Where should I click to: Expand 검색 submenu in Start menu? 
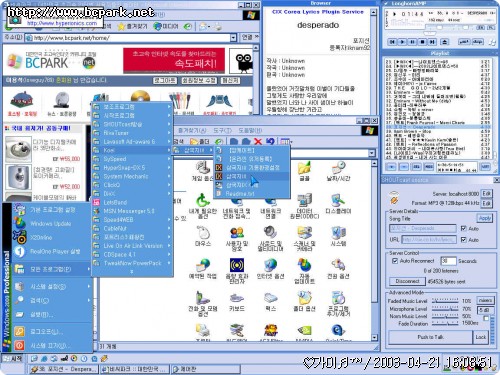[x=52, y=300]
